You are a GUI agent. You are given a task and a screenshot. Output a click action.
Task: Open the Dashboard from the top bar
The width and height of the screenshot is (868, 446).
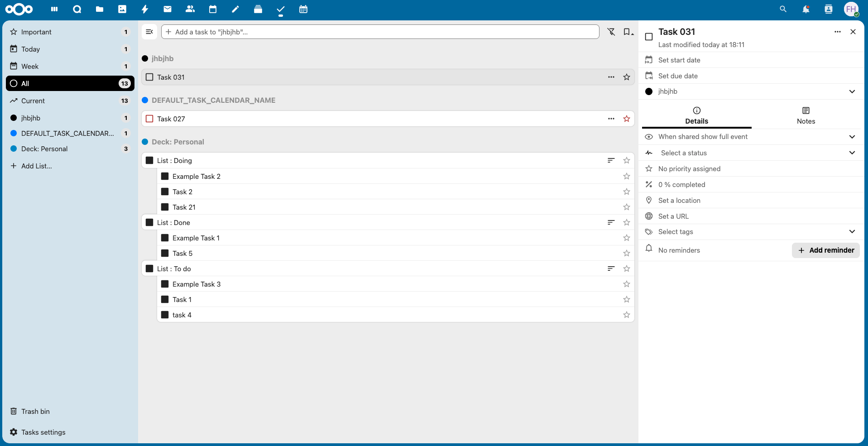(54, 9)
